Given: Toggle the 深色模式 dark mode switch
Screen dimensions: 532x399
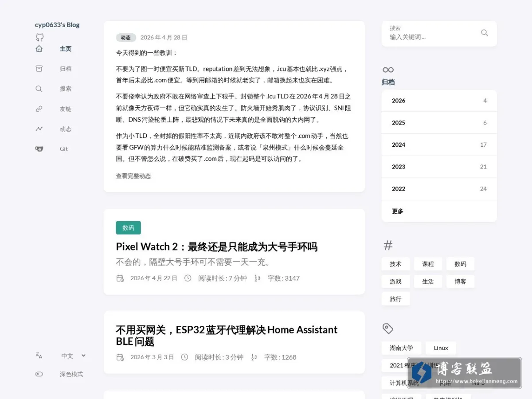Looking at the screenshot, I should [x=39, y=374].
